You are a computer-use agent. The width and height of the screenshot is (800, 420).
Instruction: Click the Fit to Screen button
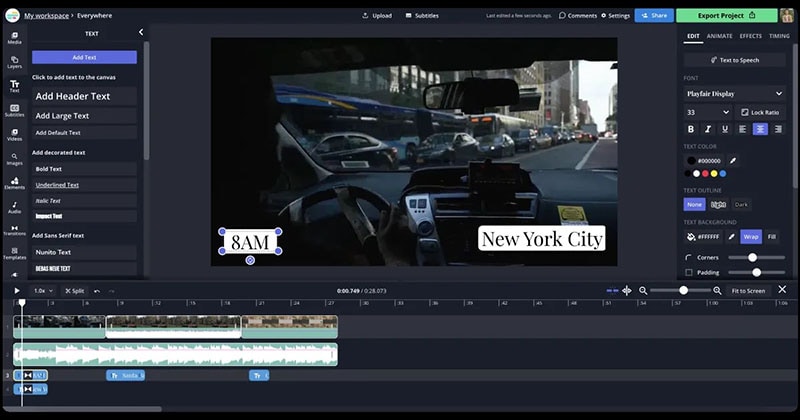pos(748,291)
